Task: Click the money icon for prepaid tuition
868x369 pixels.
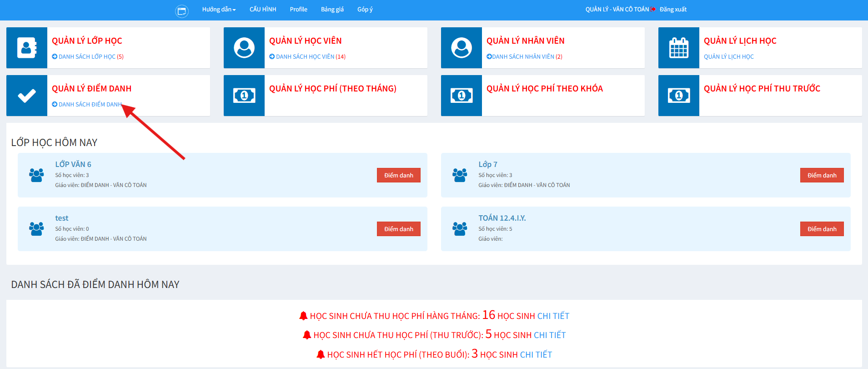Action: [678, 96]
